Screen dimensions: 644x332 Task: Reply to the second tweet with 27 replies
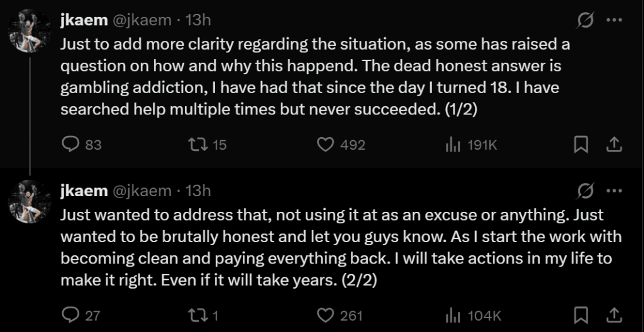pos(70,315)
